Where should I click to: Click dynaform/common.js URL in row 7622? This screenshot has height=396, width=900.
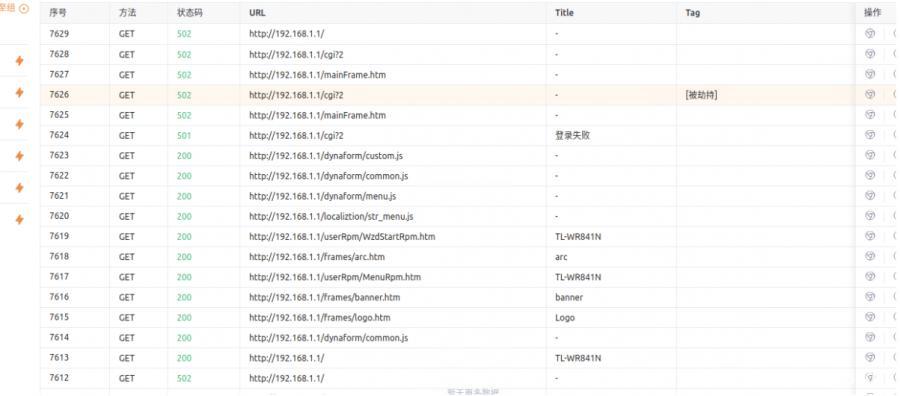pyautogui.click(x=328, y=176)
